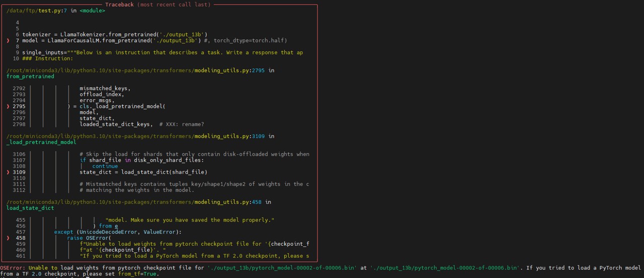Click the '/data/ftp/test.py:7' file path
The image size is (644, 278).
pyautogui.click(x=37, y=11)
